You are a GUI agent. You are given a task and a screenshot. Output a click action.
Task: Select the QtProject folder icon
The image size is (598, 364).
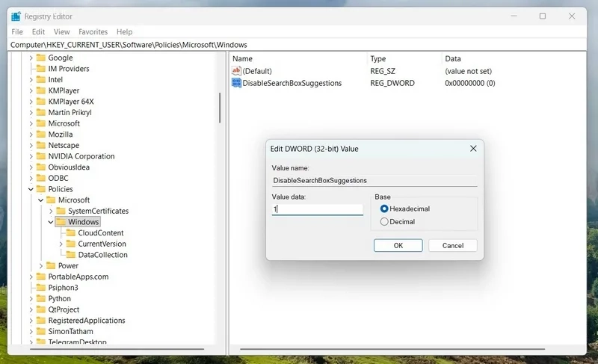click(41, 309)
